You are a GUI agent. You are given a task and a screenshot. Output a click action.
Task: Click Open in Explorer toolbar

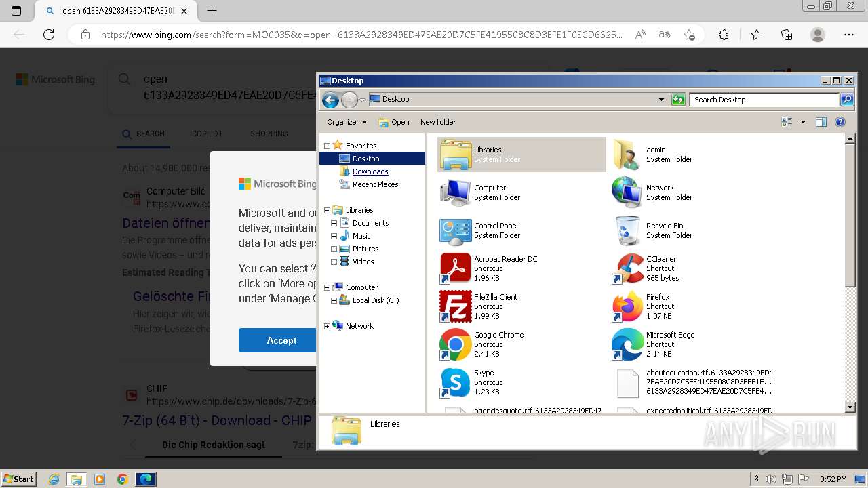(394, 122)
